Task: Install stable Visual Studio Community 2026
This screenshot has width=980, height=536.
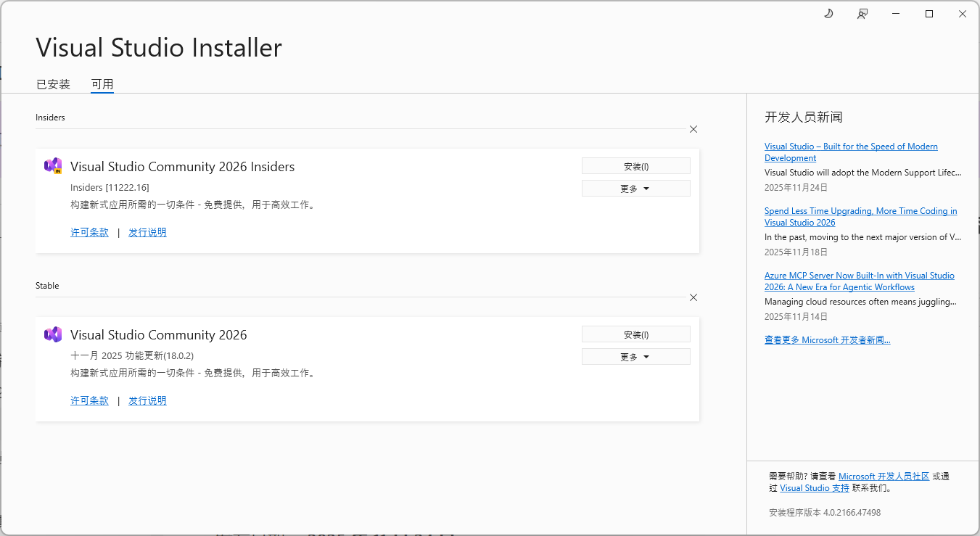Action: pyautogui.click(x=635, y=334)
